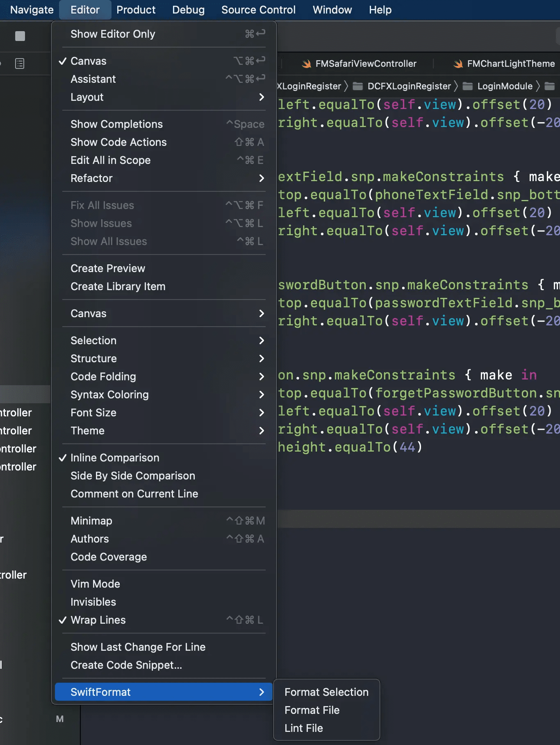
Task: Choose Format File from SwiftFormat submenu
Action: 312,710
